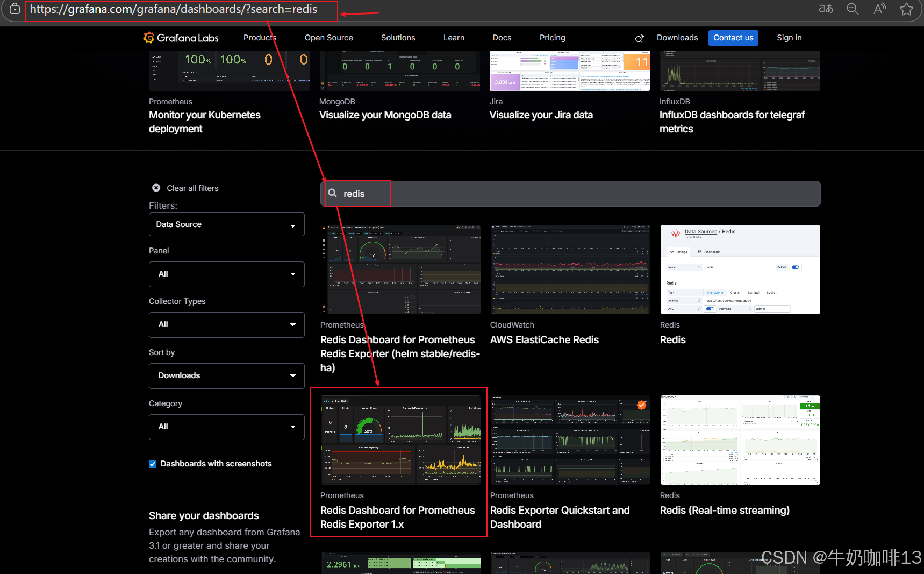Screen dimensions: 924x574
Task: Open the Open Source menu
Action: 329,38
